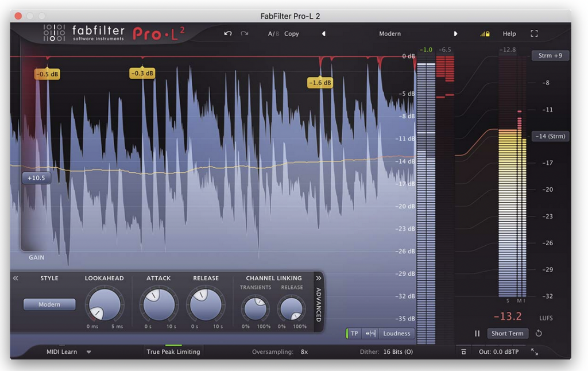
Task: Click the -0.5 dB gain reduction label
Action: [x=47, y=74]
